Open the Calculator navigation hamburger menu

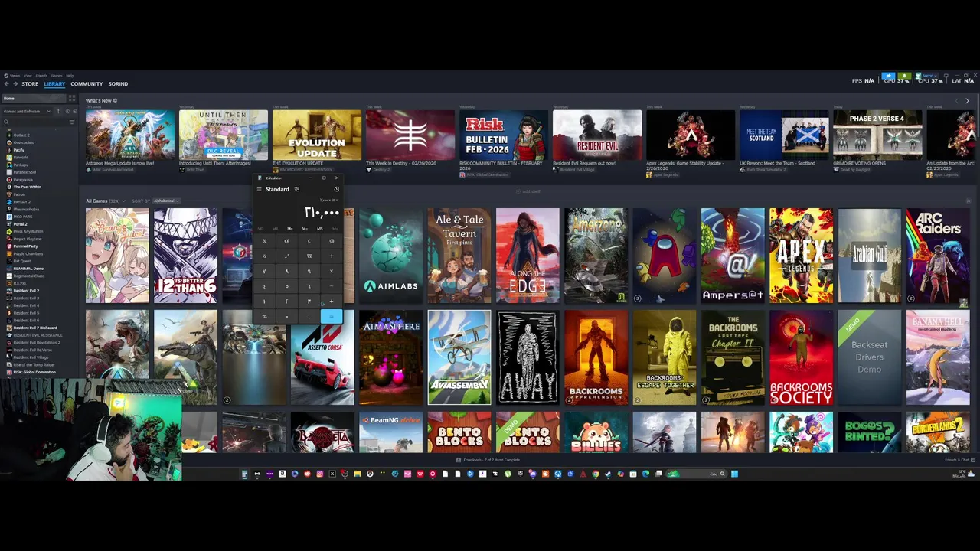tap(260, 189)
